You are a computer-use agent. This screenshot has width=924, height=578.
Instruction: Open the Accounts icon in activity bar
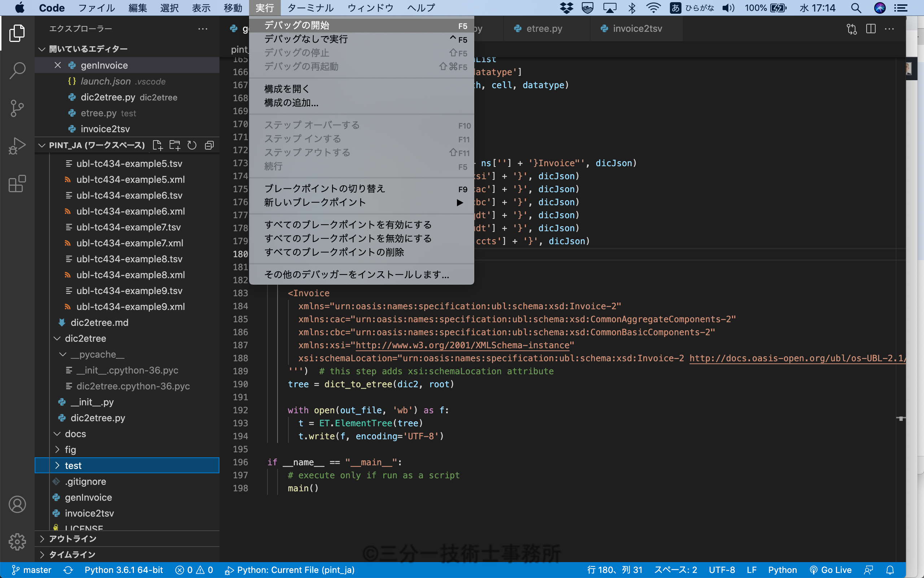17,505
